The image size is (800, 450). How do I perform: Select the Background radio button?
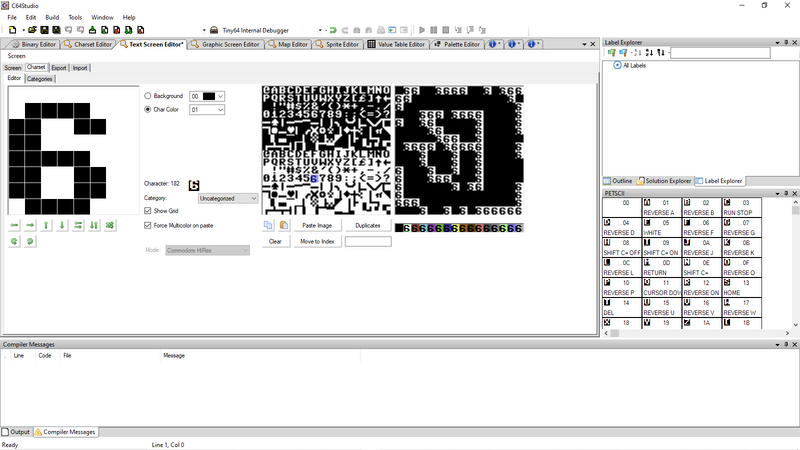coord(149,96)
